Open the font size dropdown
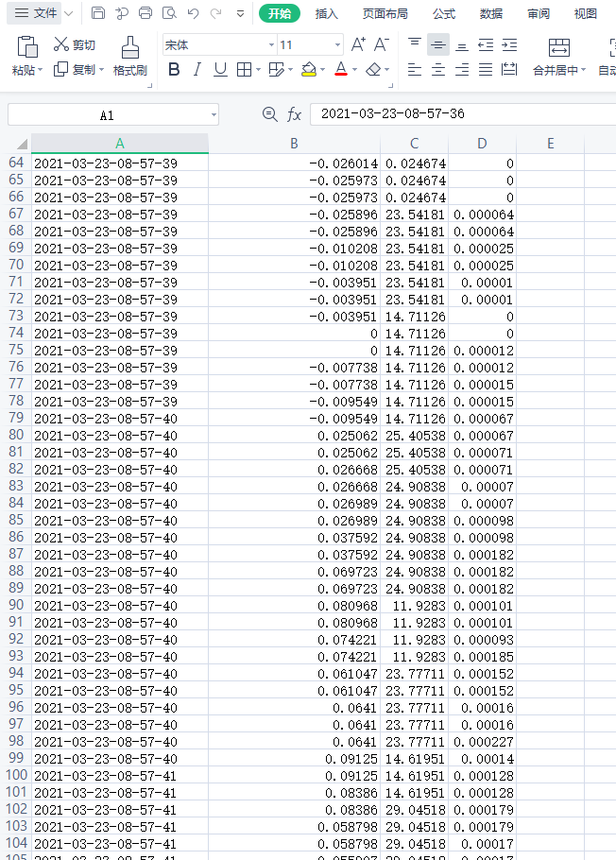616x860 pixels. point(337,44)
